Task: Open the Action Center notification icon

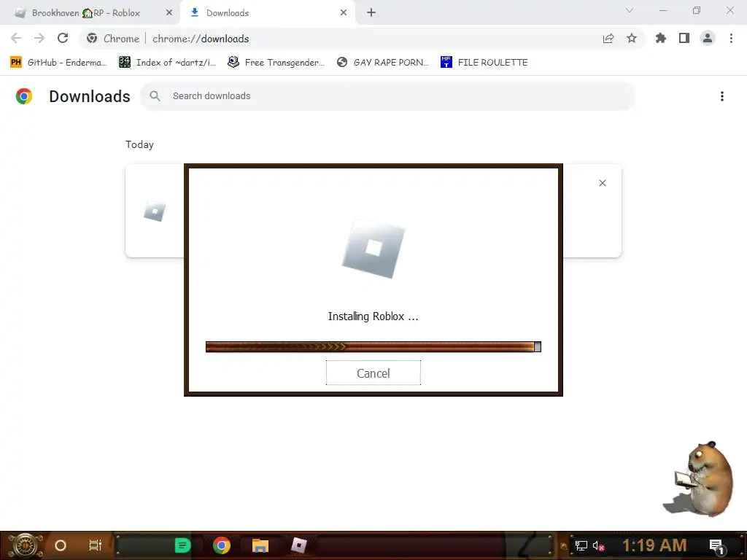Action: [x=716, y=545]
